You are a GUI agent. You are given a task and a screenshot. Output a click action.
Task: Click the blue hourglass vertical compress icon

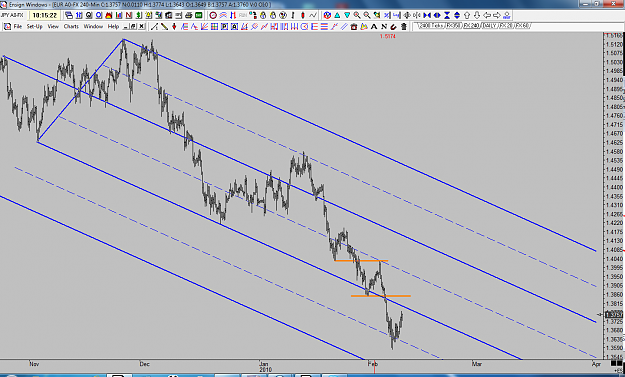coord(447,15)
